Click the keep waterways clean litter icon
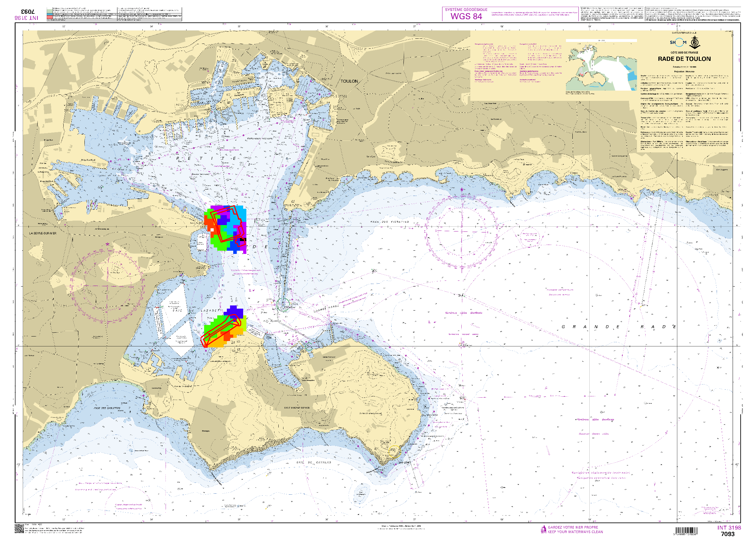This screenshot has height=543, width=756. 543,529
